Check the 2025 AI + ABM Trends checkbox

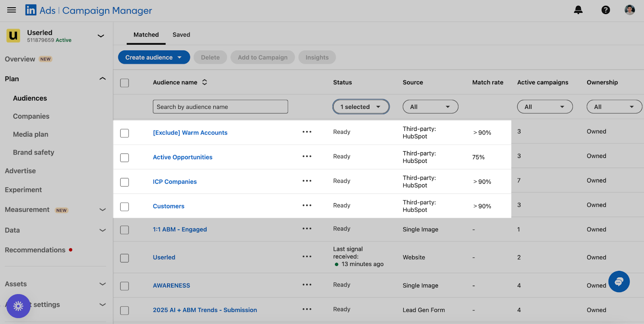point(125,311)
